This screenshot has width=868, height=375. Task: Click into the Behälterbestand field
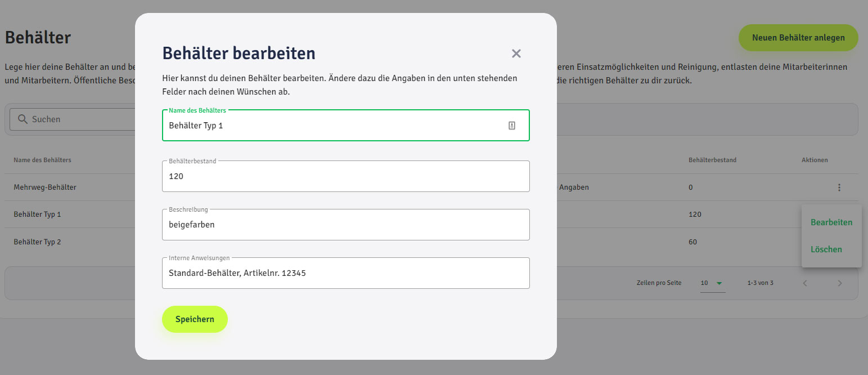click(345, 176)
